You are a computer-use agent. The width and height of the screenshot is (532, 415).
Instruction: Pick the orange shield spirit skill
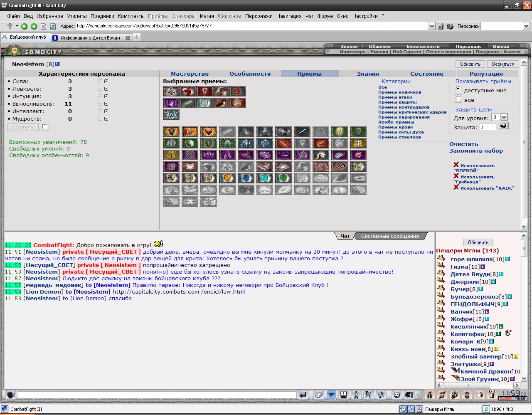pyautogui.click(x=227, y=178)
